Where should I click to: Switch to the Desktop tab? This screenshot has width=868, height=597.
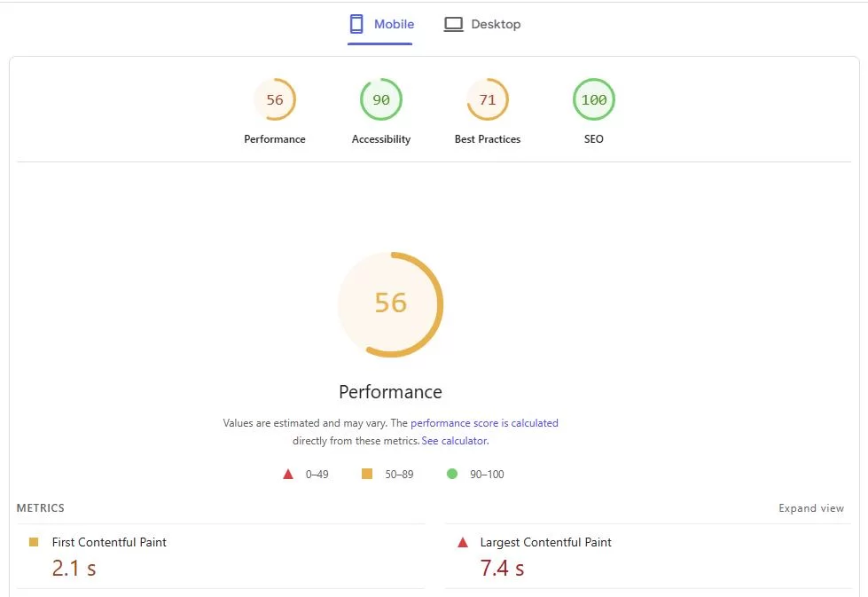click(x=483, y=24)
